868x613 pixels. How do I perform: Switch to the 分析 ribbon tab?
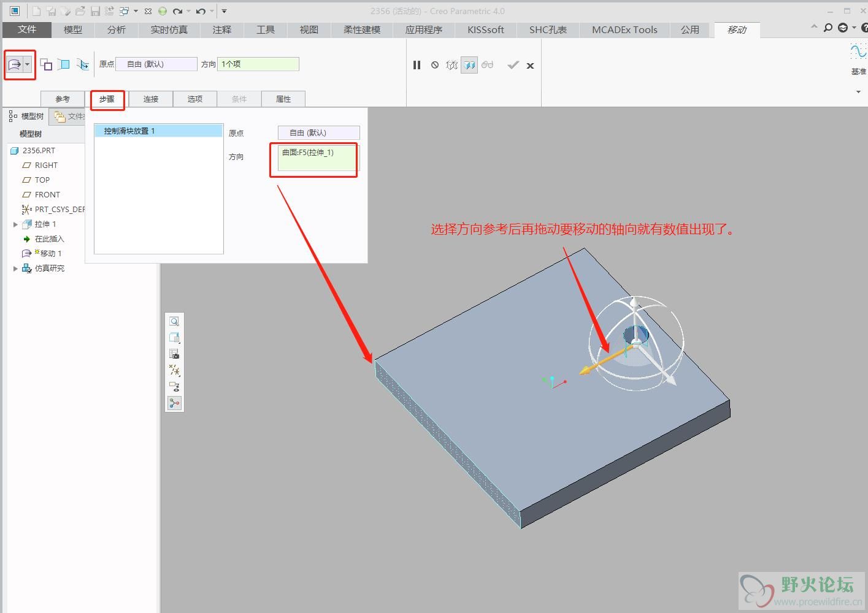click(x=116, y=29)
